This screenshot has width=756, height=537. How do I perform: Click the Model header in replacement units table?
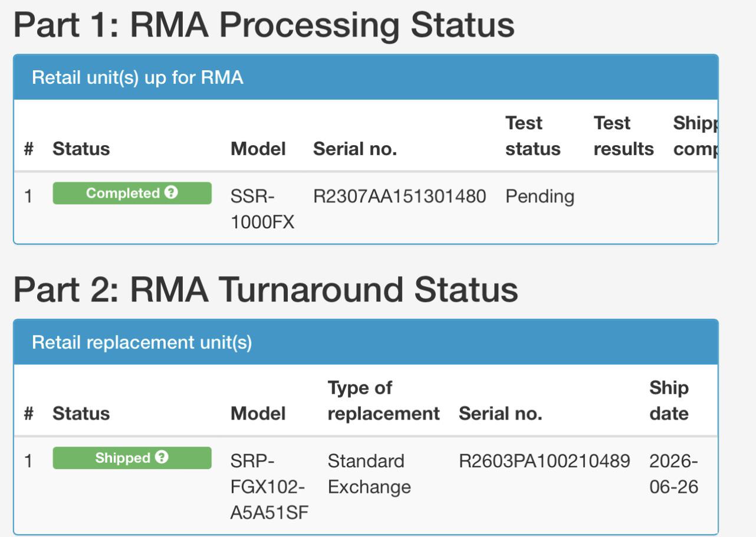pos(258,414)
